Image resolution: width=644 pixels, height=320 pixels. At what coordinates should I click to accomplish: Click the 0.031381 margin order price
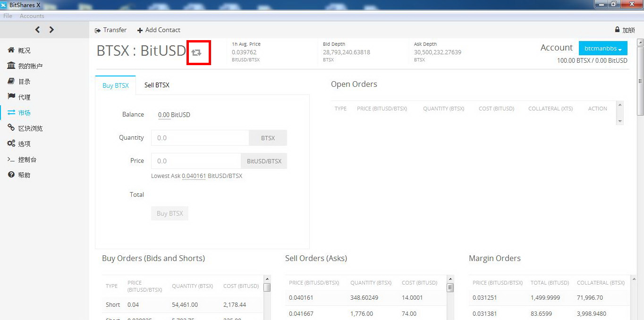484,313
